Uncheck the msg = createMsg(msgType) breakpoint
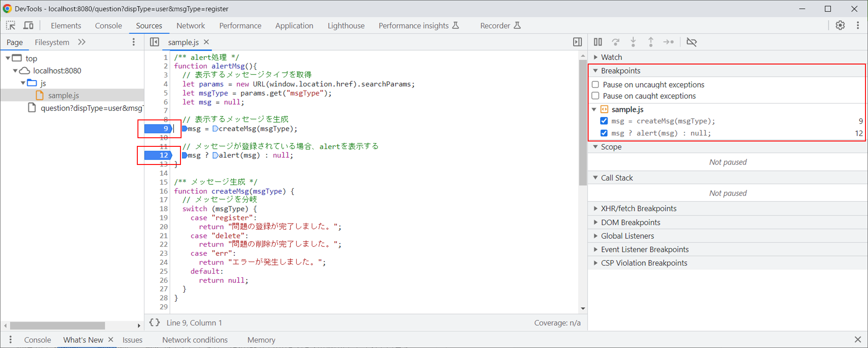Image resolution: width=868 pixels, height=348 pixels. pos(604,121)
